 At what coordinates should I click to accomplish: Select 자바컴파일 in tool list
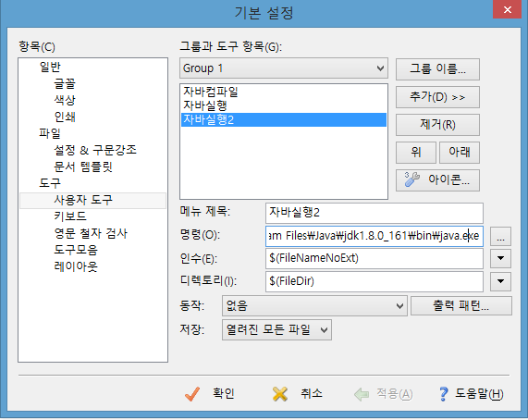point(284,92)
